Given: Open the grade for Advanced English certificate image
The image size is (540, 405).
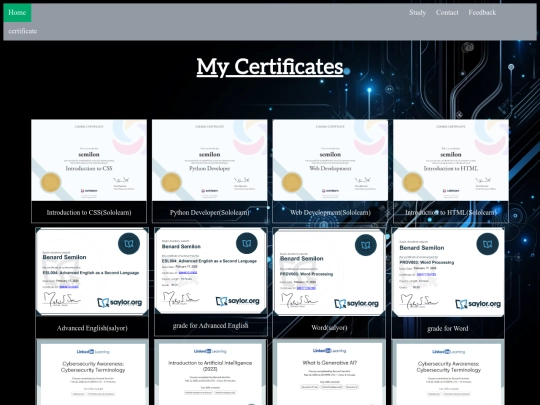Looking at the screenshot, I should point(210,270).
